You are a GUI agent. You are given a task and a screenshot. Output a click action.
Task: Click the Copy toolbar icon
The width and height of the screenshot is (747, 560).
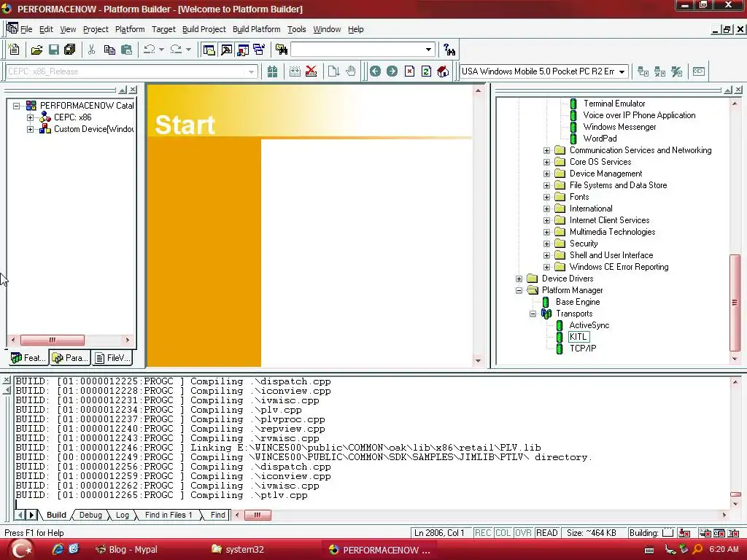109,50
